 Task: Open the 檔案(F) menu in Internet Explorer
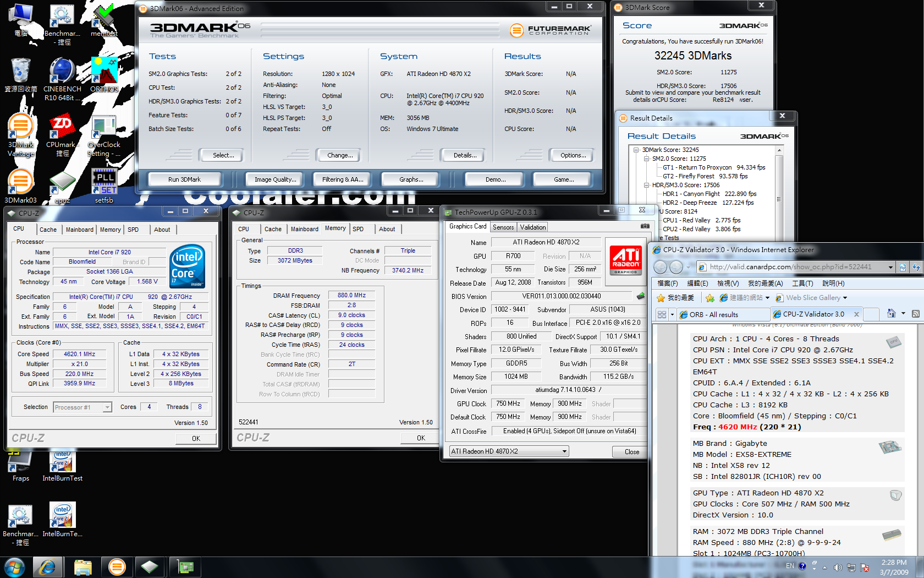point(668,283)
